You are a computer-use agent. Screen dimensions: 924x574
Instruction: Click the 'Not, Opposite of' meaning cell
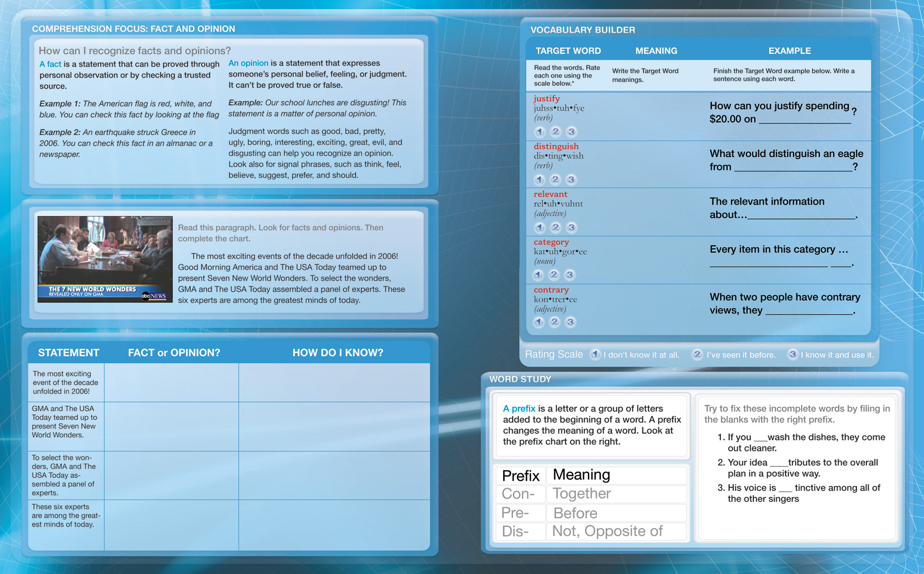pos(617,531)
